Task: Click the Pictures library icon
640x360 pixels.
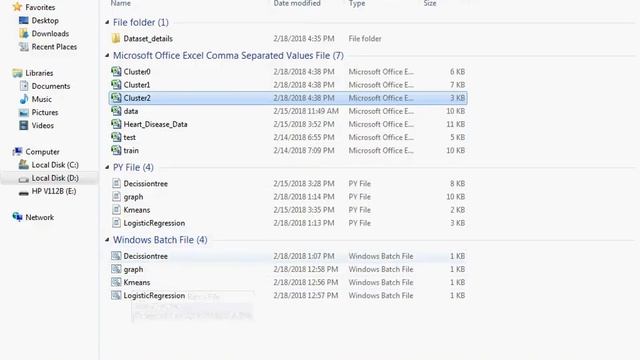Action: [x=24, y=112]
